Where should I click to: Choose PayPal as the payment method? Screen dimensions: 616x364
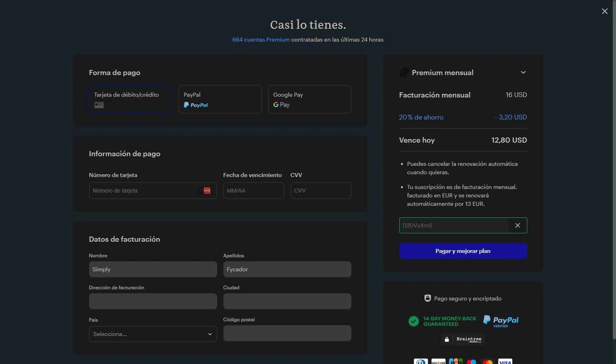tap(220, 99)
